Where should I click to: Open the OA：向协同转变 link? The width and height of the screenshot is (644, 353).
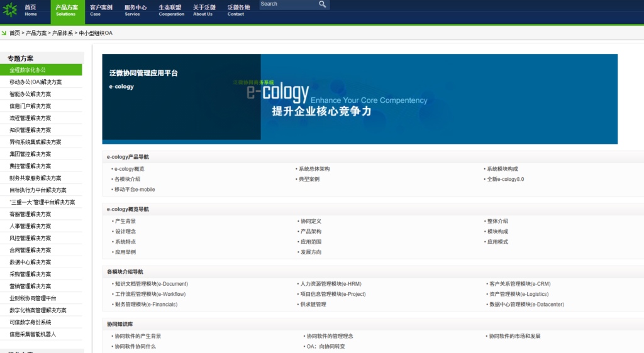coord(326,347)
